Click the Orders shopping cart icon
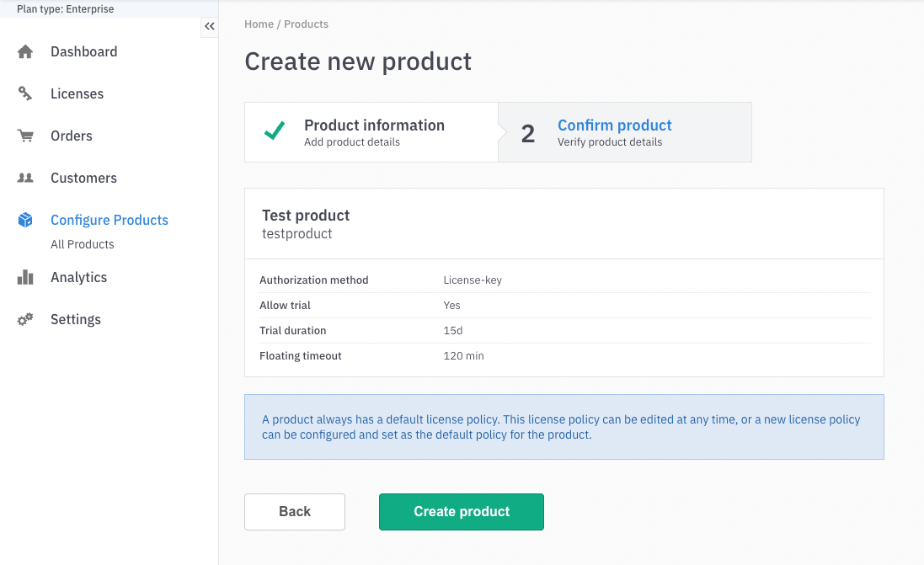 [25, 136]
